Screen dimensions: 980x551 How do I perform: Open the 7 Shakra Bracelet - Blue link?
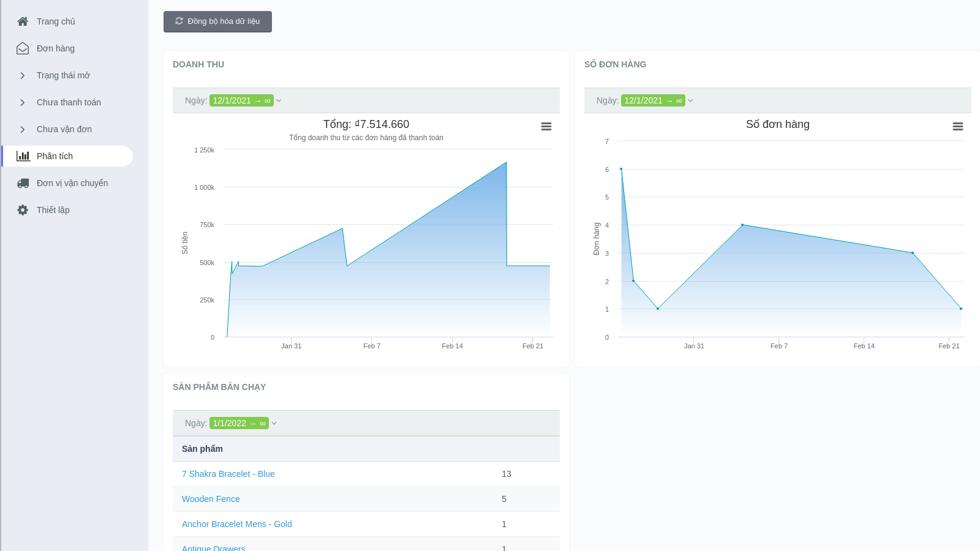tap(228, 474)
